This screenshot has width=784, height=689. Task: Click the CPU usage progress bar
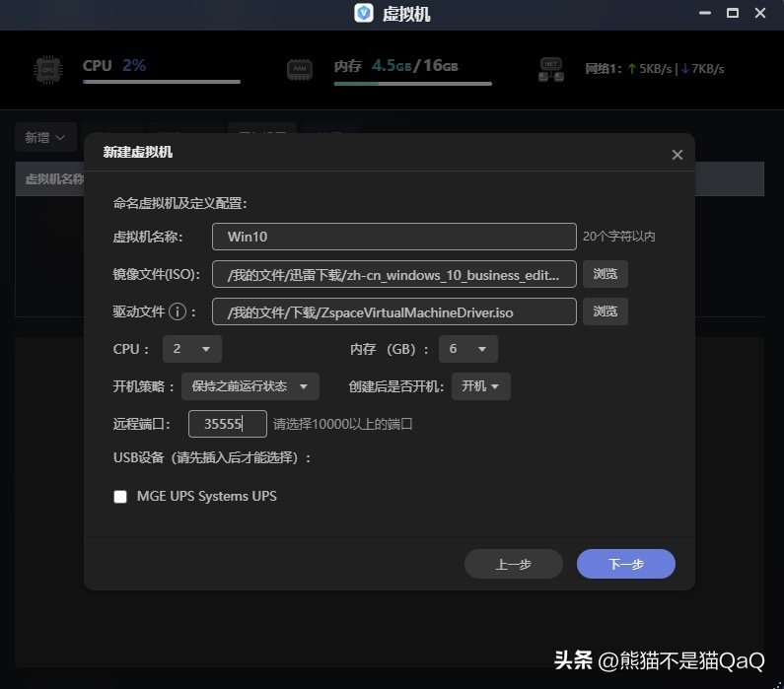coord(162,82)
